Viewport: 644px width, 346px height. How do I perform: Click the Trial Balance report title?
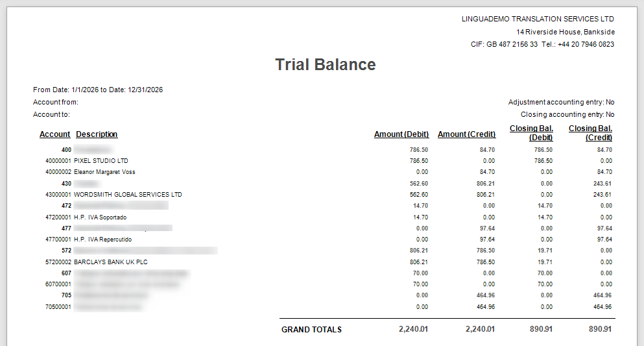click(x=326, y=64)
